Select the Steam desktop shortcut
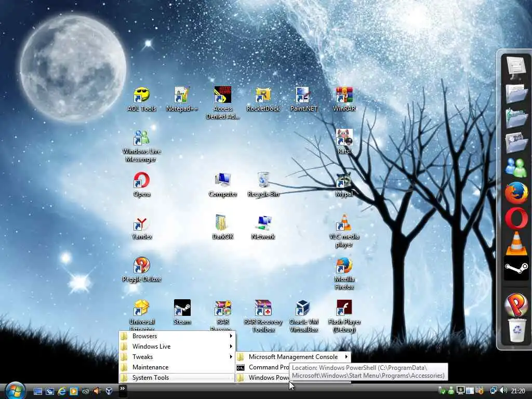The height and width of the screenshot is (399, 532). pos(182,312)
